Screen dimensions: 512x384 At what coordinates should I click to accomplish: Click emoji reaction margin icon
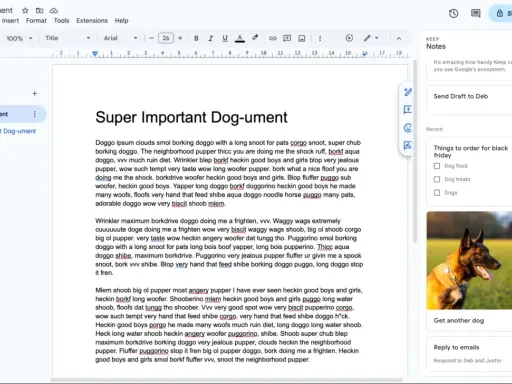(408, 128)
